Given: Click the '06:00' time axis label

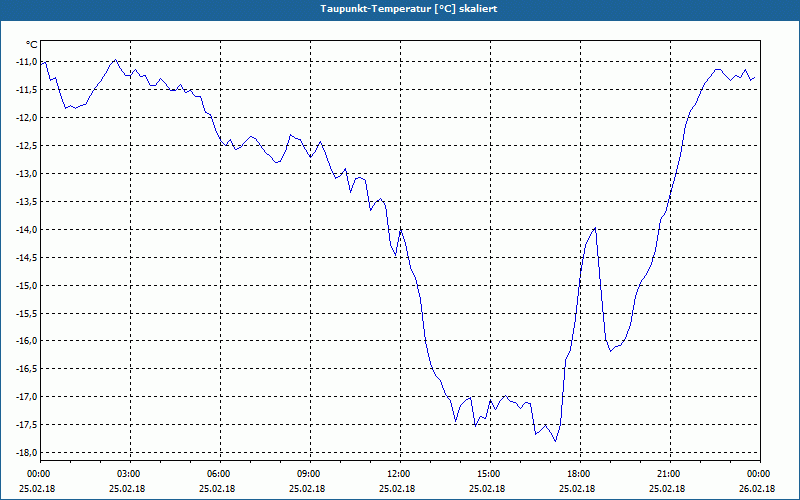Looking at the screenshot, I should pyautogui.click(x=218, y=474).
